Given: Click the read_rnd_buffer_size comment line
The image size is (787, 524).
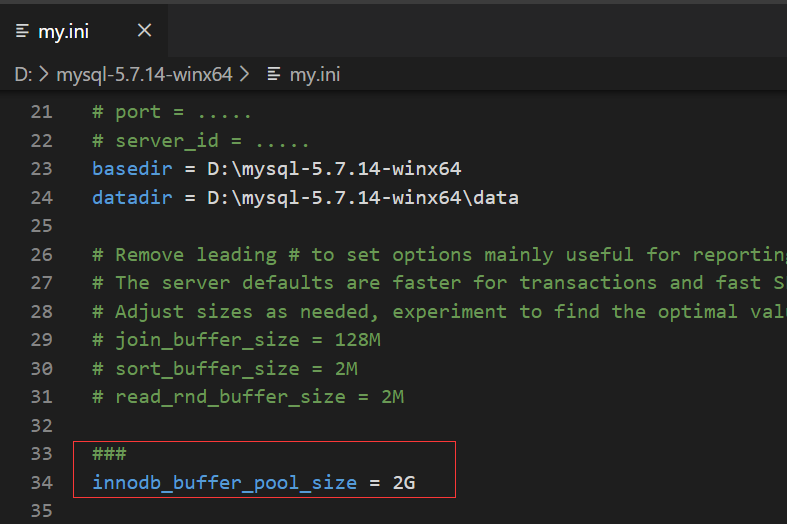Looking at the screenshot, I should [x=248, y=397].
